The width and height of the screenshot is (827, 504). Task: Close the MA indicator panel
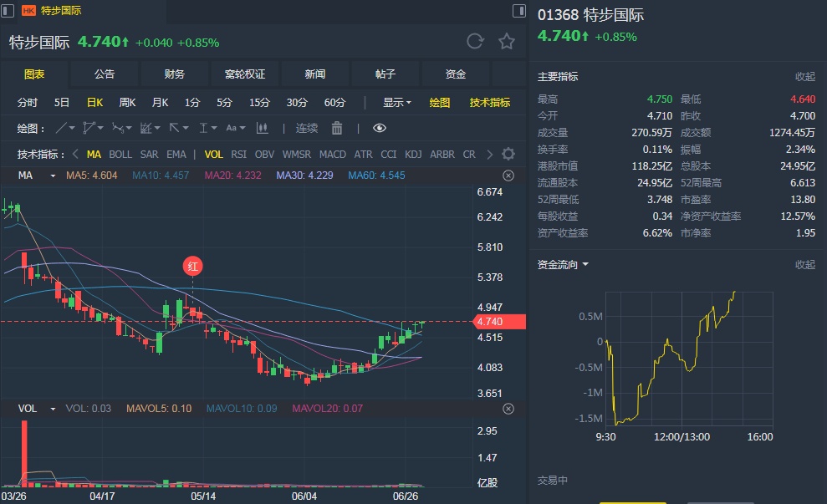pos(508,176)
